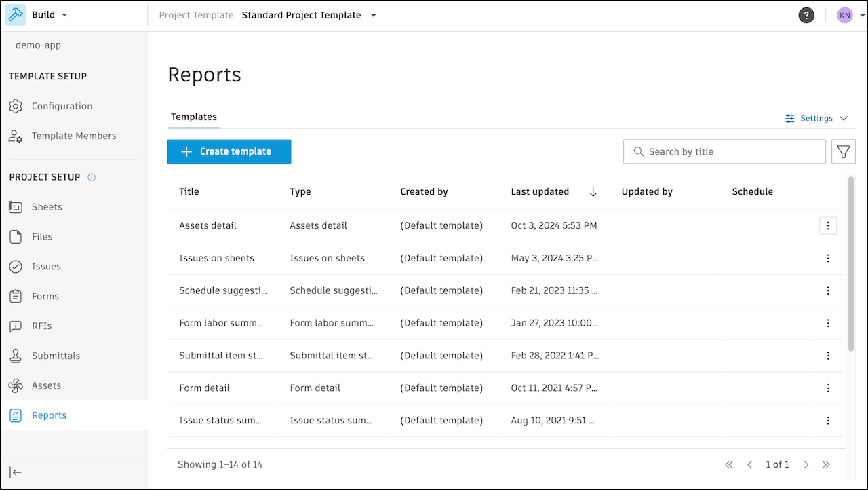868x490 pixels.
Task: Open the Standard Project Template dropdown
Action: point(373,16)
